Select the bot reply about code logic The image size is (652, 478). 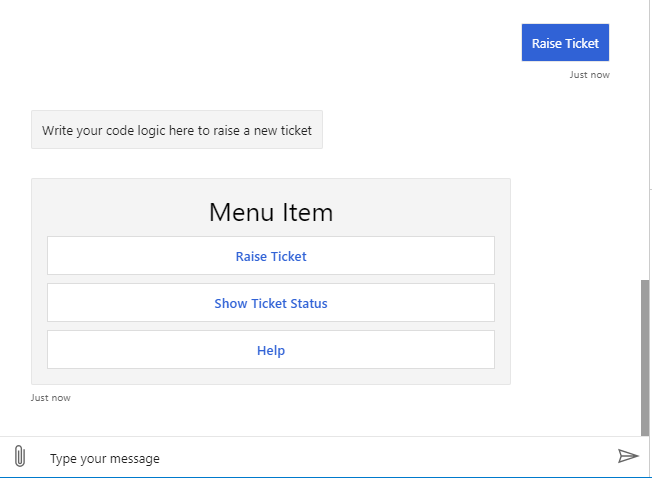tap(177, 130)
